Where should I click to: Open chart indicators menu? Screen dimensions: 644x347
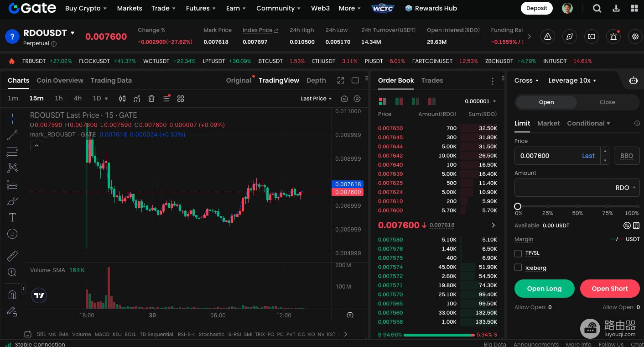click(137, 99)
